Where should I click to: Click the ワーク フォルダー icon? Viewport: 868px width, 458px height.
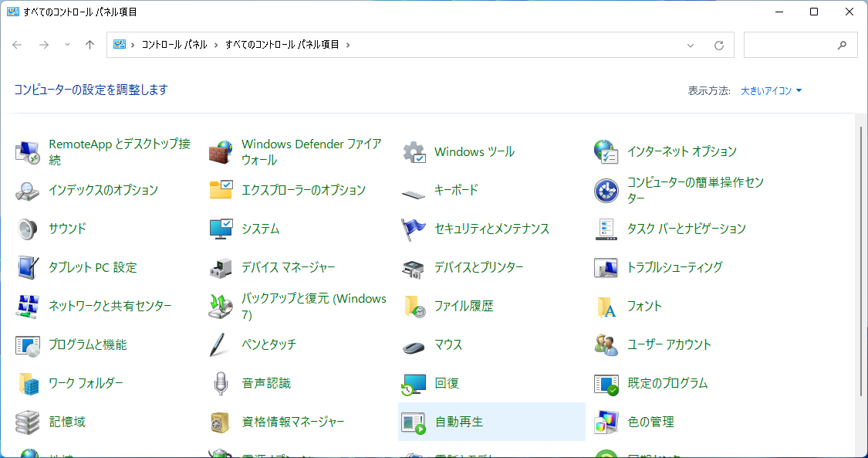click(x=27, y=383)
